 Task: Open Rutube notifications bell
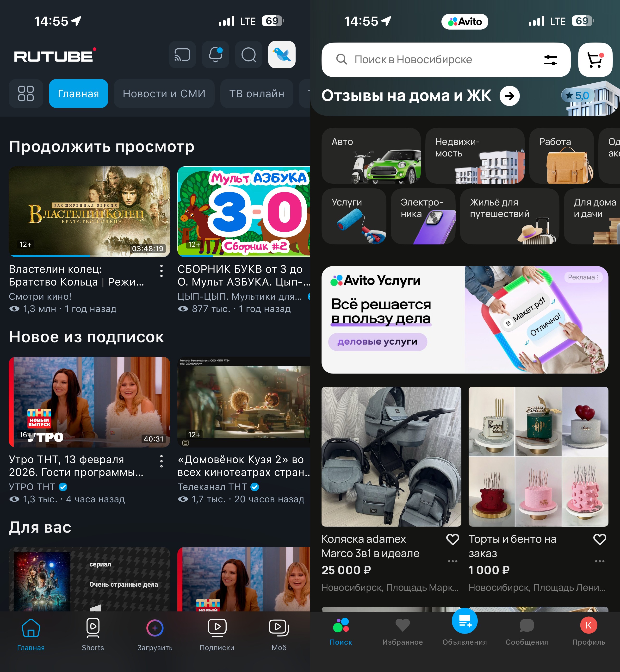point(215,55)
